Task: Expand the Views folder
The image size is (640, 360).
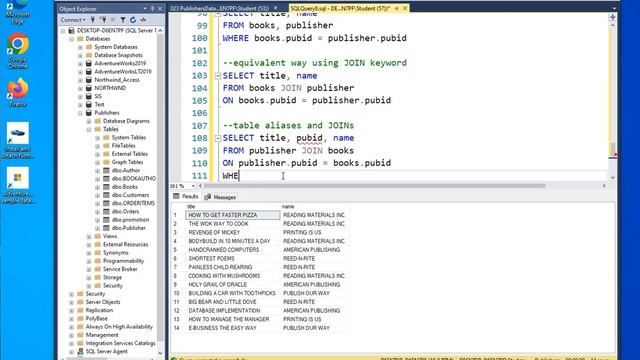Action: [x=89, y=236]
